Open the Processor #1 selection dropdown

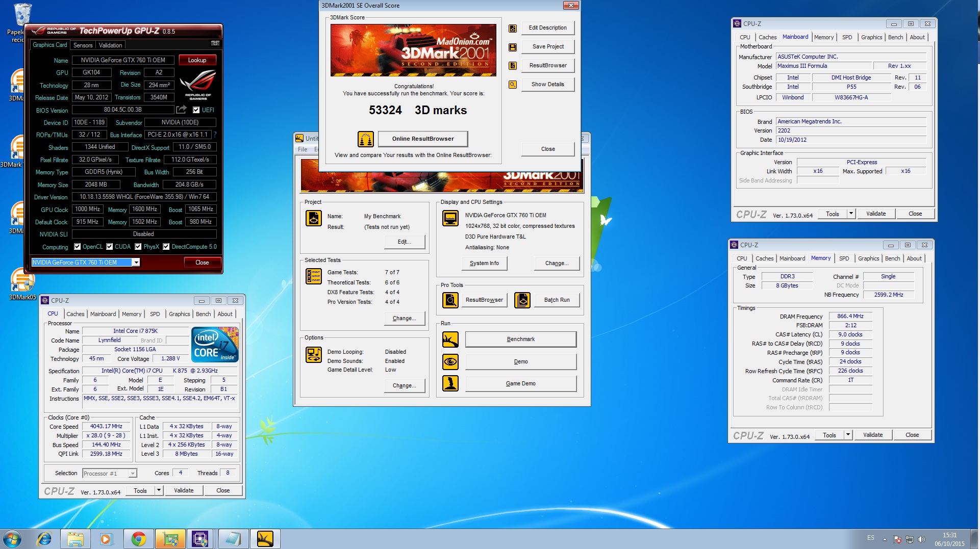click(133, 474)
